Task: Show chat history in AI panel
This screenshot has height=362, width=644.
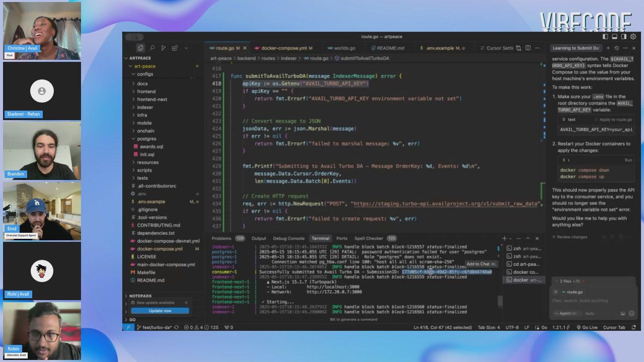Action: [x=617, y=48]
